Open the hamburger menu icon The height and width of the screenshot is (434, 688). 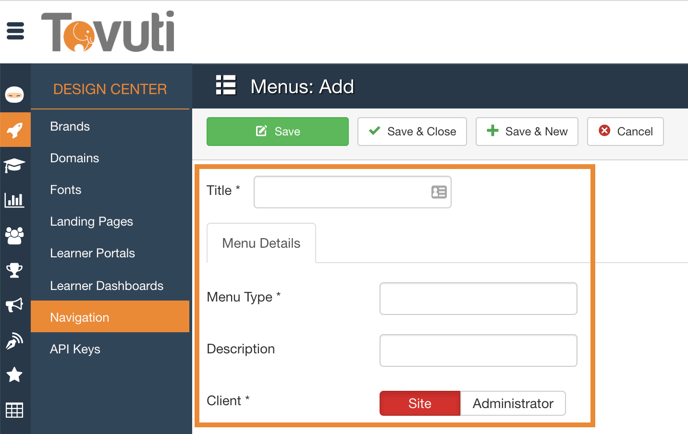[15, 31]
